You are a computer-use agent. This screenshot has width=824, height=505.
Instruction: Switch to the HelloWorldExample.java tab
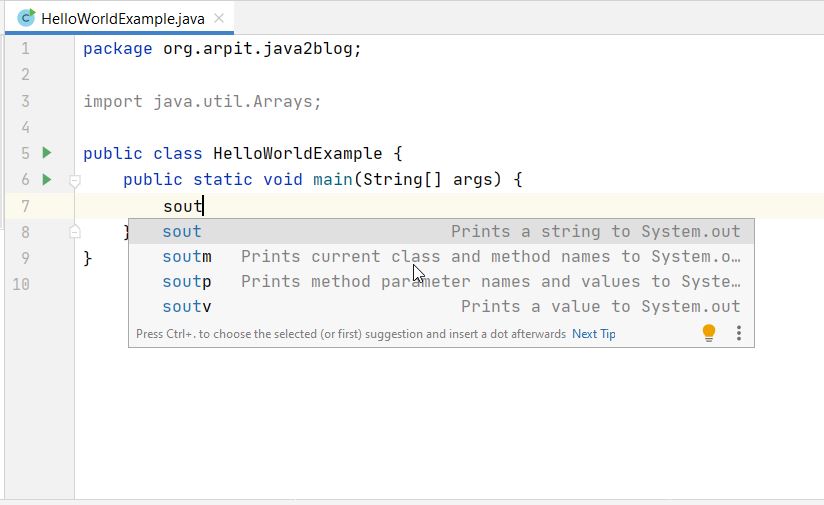point(120,18)
